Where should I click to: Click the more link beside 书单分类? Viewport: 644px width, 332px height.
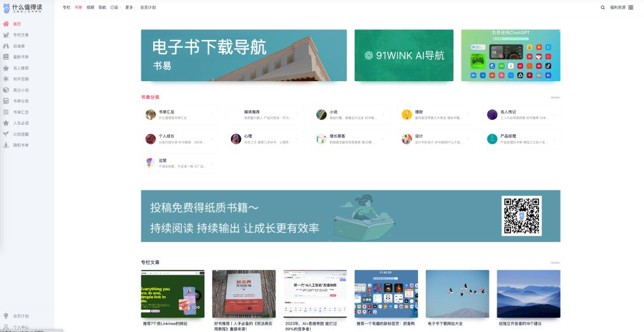tap(555, 97)
